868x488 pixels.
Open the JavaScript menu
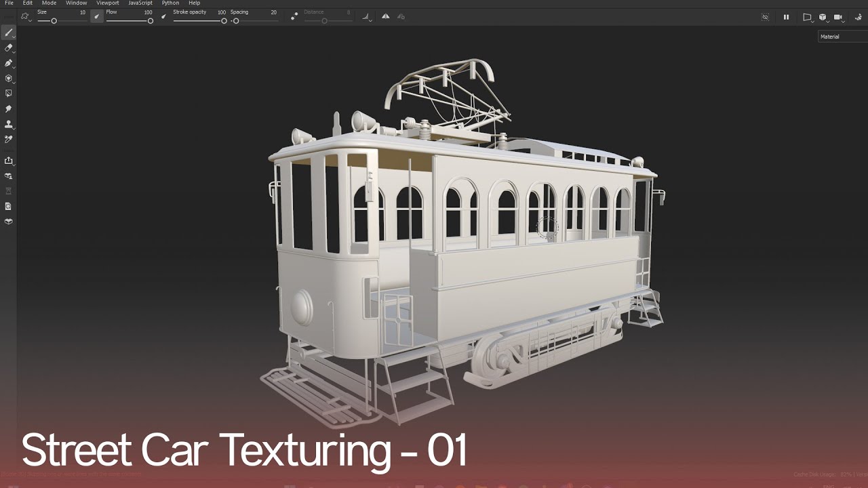click(x=140, y=3)
